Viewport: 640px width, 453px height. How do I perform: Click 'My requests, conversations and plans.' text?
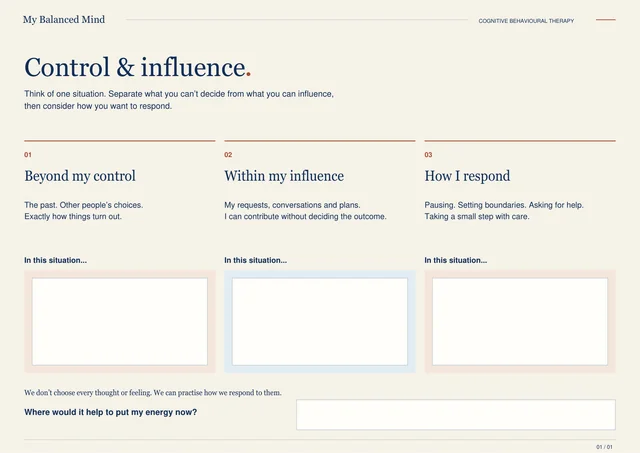(292, 205)
